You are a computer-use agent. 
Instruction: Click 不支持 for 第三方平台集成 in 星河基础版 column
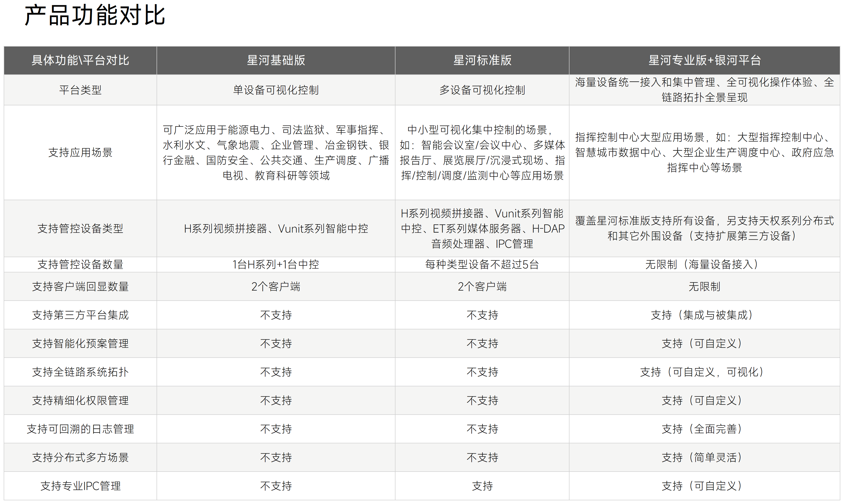(x=276, y=315)
